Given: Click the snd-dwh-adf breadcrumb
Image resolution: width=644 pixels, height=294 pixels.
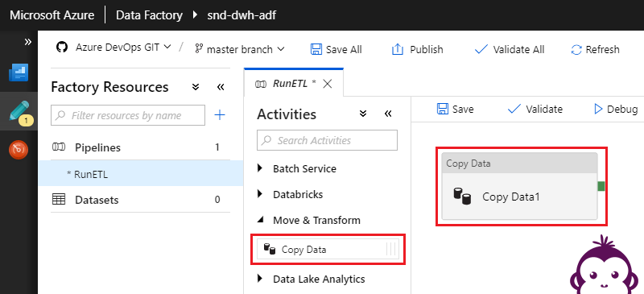Looking at the screenshot, I should click(x=242, y=15).
